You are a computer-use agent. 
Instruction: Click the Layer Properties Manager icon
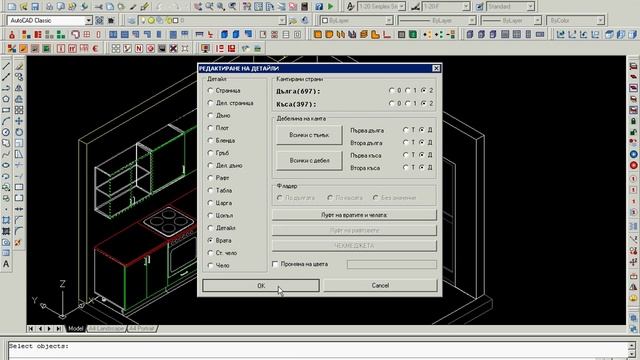pos(131,20)
